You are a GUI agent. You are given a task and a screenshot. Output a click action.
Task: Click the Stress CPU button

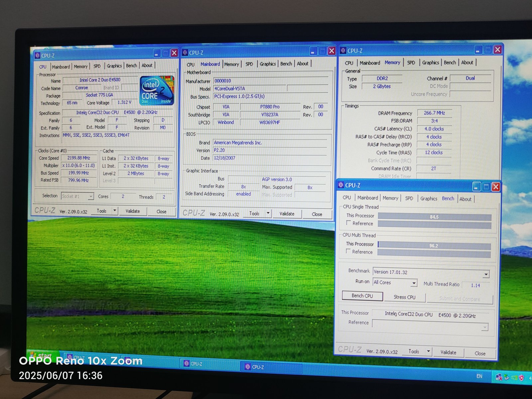pos(405,297)
